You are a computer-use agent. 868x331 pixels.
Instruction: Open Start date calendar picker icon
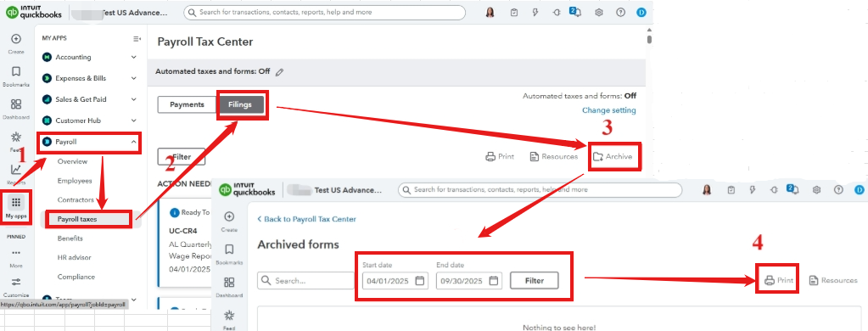[420, 281]
